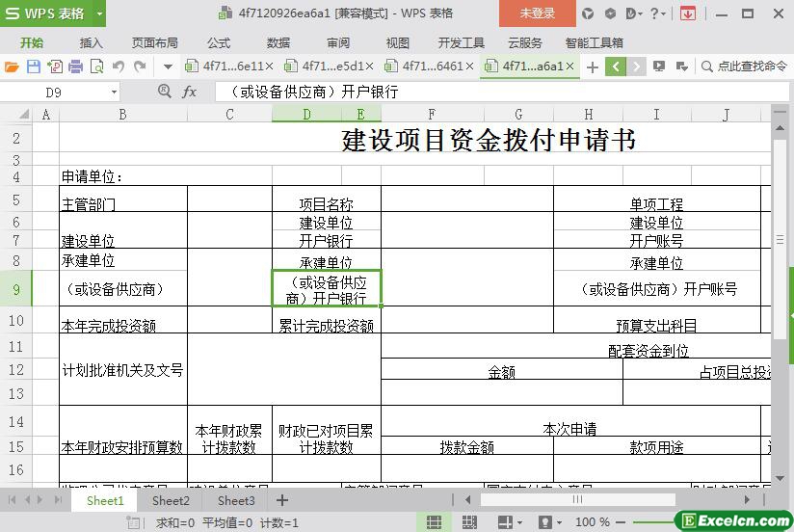Click the Print Preview icon

point(96,66)
